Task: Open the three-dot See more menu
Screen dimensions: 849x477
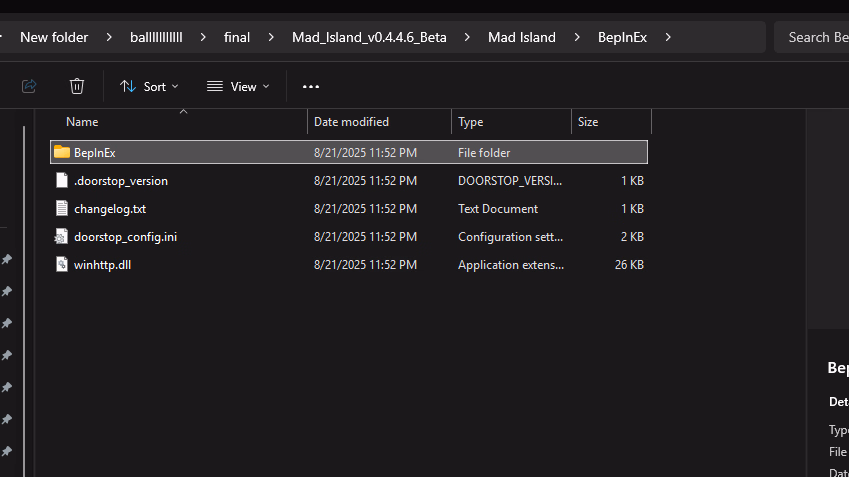Action: pyautogui.click(x=311, y=87)
